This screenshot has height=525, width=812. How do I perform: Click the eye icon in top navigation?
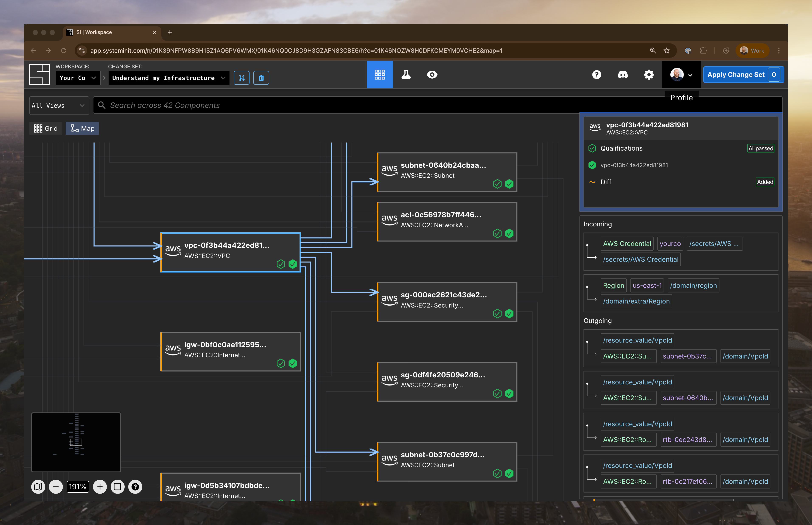[432, 75]
